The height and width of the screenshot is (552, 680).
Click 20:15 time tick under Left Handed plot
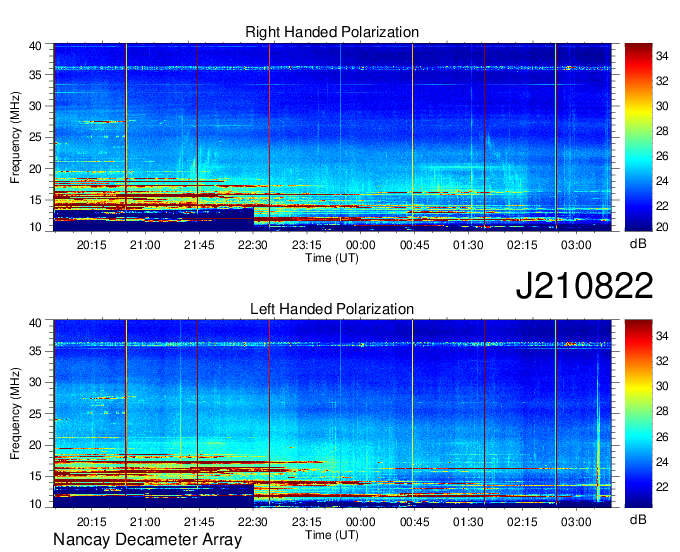click(x=92, y=522)
